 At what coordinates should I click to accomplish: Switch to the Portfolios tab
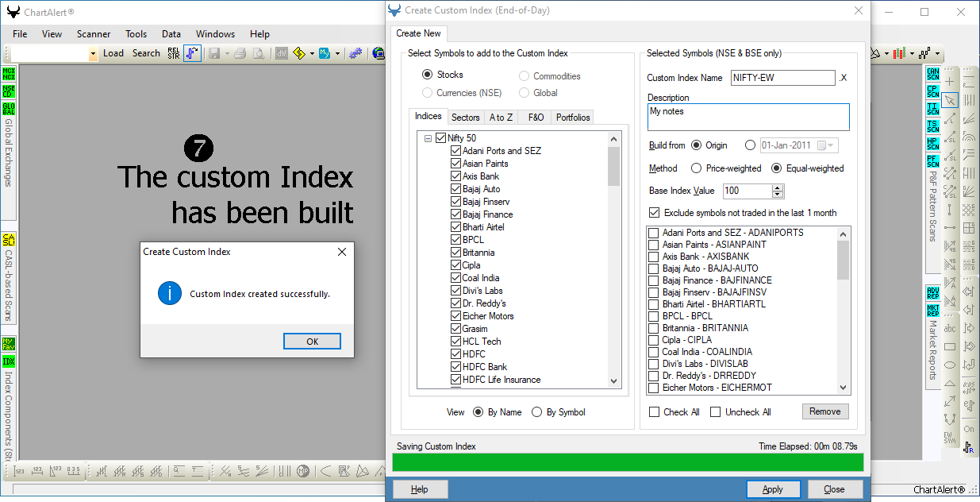point(573,118)
